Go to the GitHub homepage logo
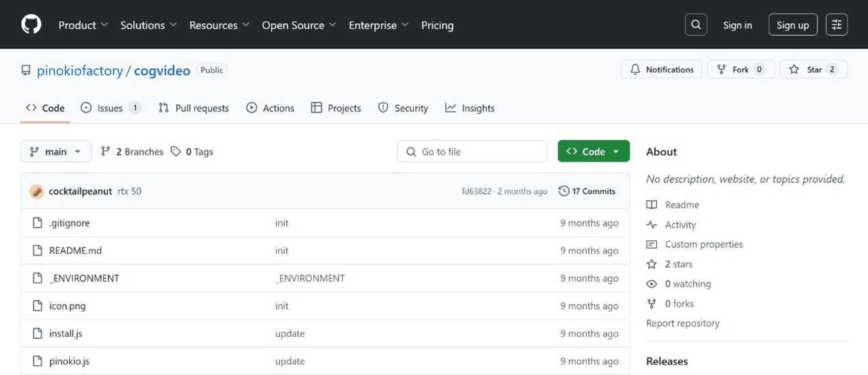Image resolution: width=868 pixels, height=375 pixels. [31, 25]
